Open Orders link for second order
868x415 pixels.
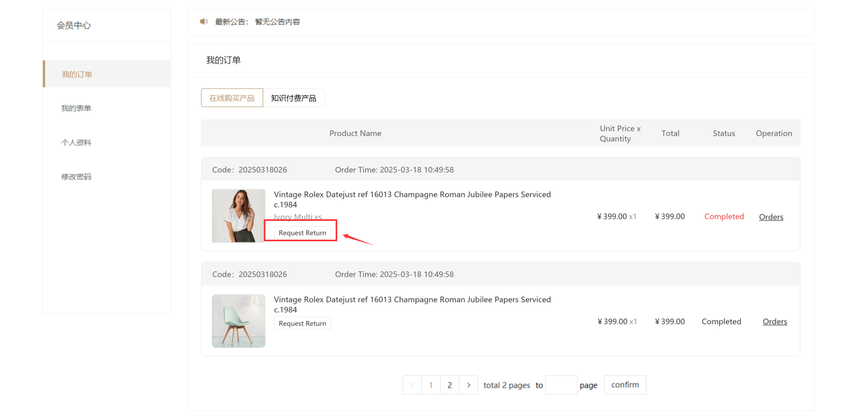[x=775, y=322]
